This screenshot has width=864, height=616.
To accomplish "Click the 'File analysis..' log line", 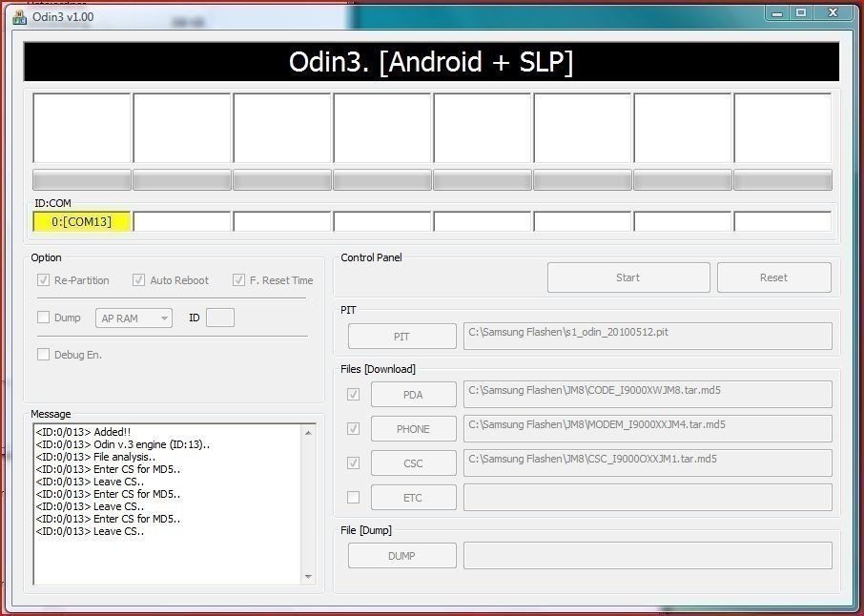I will [96, 457].
